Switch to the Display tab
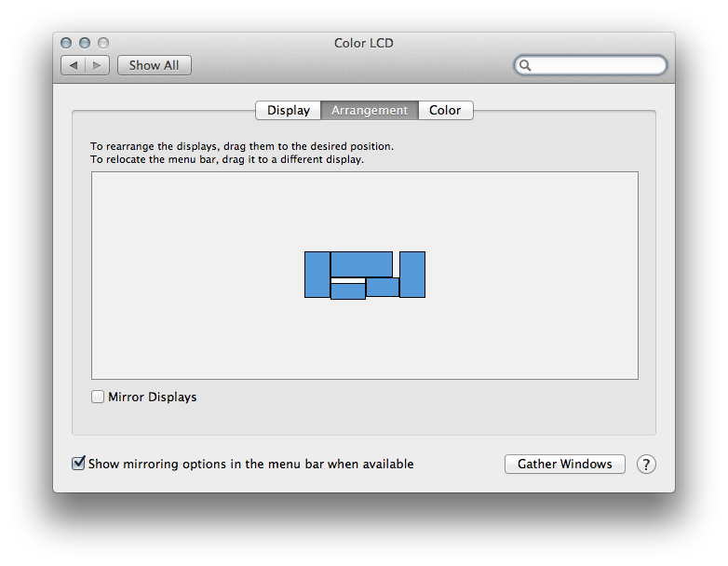 tap(289, 110)
